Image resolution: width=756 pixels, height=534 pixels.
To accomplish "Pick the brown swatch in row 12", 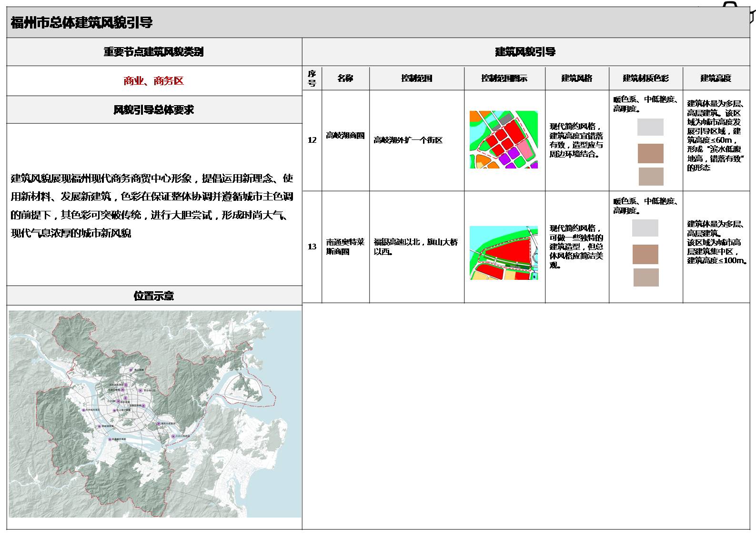I will (650, 153).
